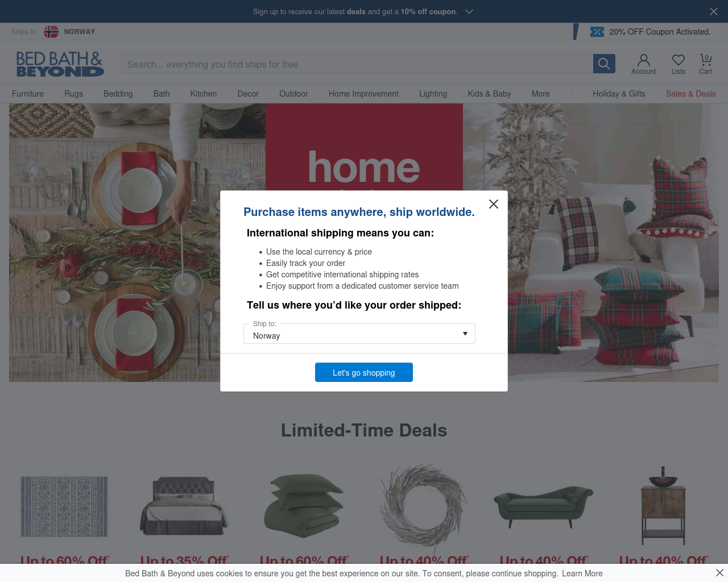Screen dimensions: 728x582
Task: Open the Sales & Deals menu
Action: click(x=691, y=94)
